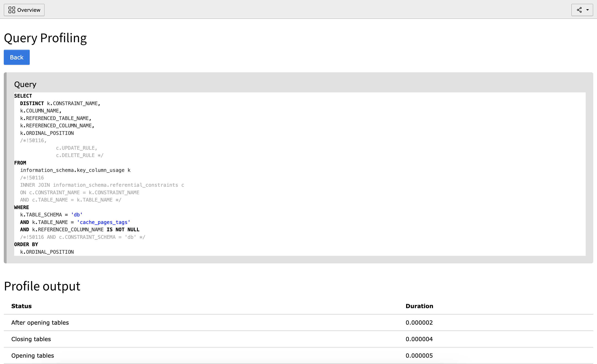Select the highlighted 'cache_pages_tags' string in the query
This screenshot has width=597, height=364.
pyautogui.click(x=104, y=222)
